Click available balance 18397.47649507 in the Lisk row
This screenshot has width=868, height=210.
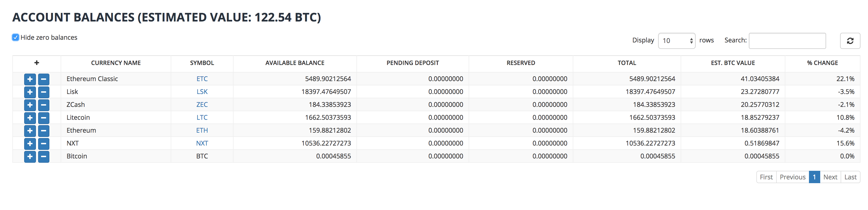[326, 92]
